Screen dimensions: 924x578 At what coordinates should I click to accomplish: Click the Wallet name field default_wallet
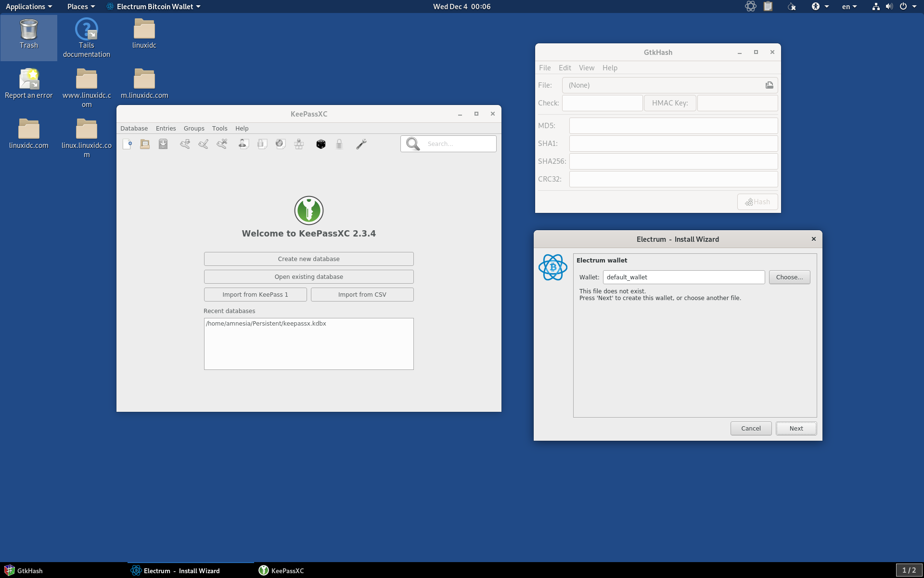[x=684, y=277]
